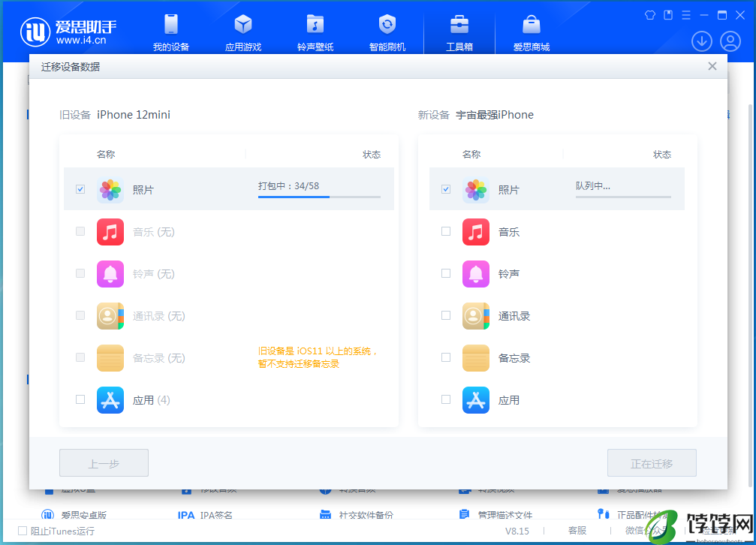Click the 爱思助手 logo
The width and height of the screenshot is (756, 545).
pos(68,32)
